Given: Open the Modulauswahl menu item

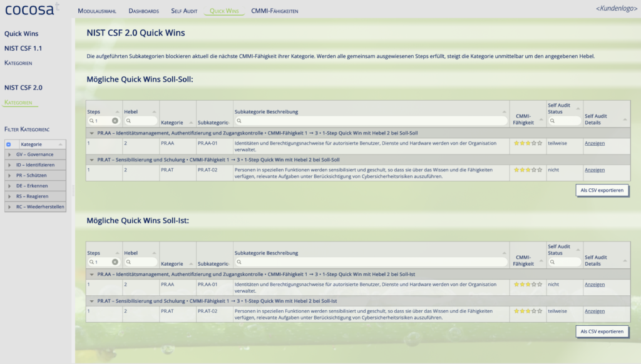Looking at the screenshot, I should coord(97,11).
